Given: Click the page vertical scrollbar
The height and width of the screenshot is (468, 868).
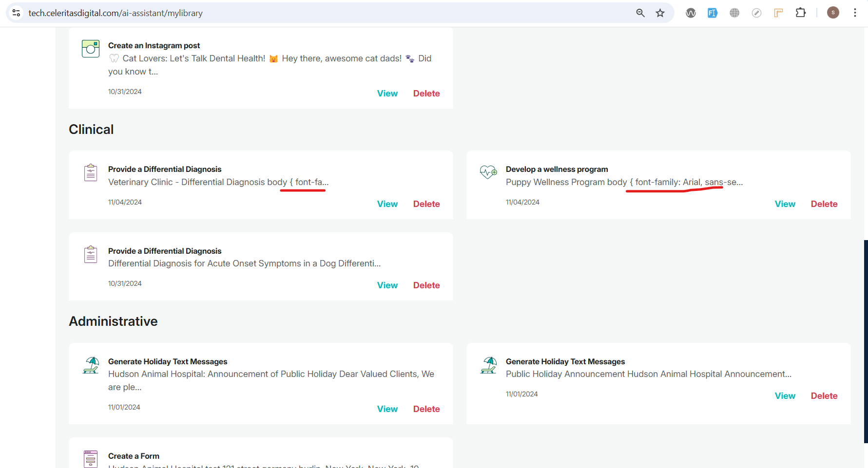Looking at the screenshot, I should click(866, 341).
